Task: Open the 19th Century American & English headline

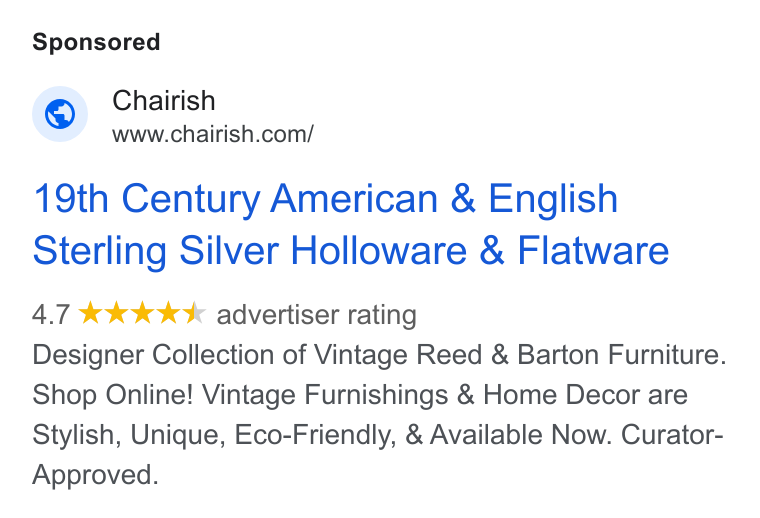Action: 325,199
